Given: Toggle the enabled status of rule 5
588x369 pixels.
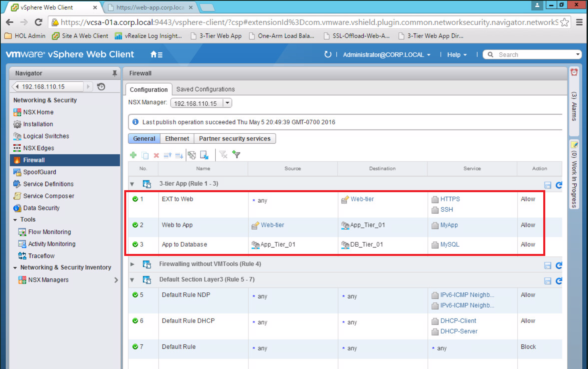Looking at the screenshot, I should (136, 295).
